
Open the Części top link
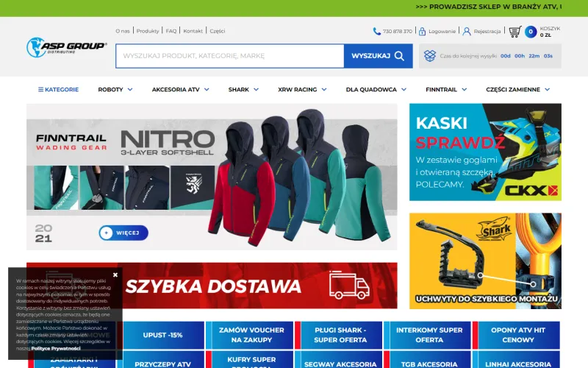218,31
